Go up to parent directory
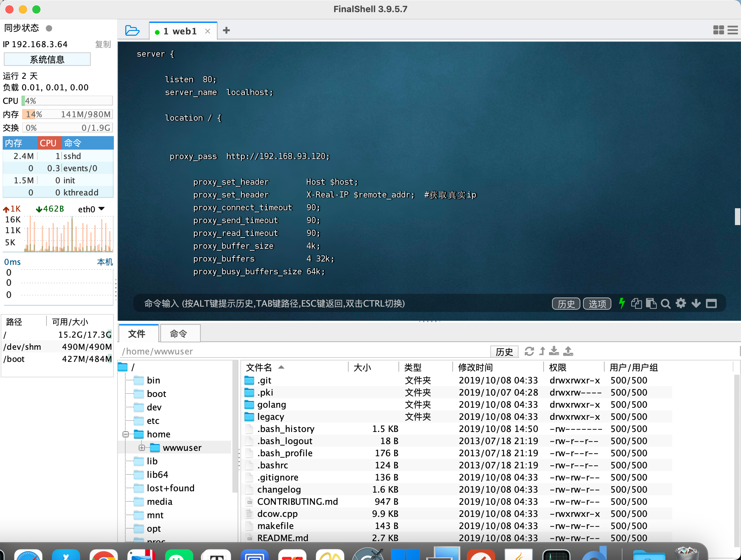The image size is (741, 560). [542, 351]
